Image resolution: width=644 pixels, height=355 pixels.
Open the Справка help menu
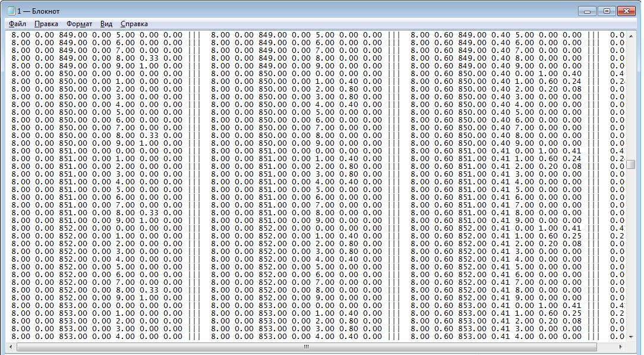tap(134, 24)
